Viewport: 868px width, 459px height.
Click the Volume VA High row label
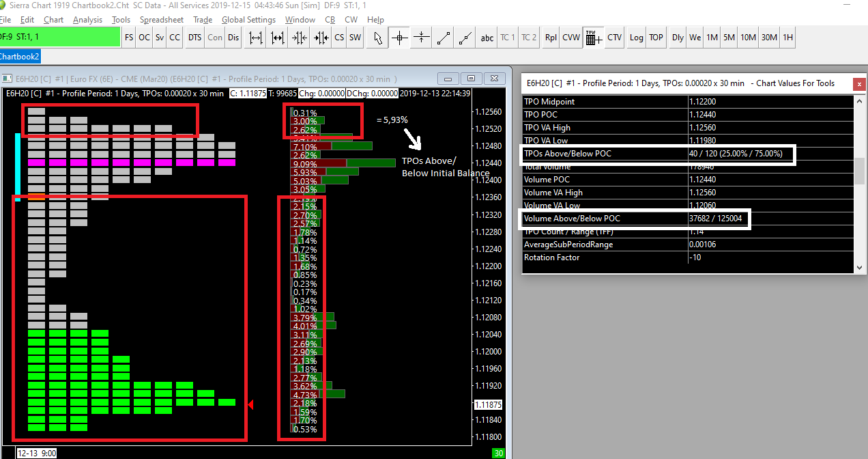tap(553, 193)
